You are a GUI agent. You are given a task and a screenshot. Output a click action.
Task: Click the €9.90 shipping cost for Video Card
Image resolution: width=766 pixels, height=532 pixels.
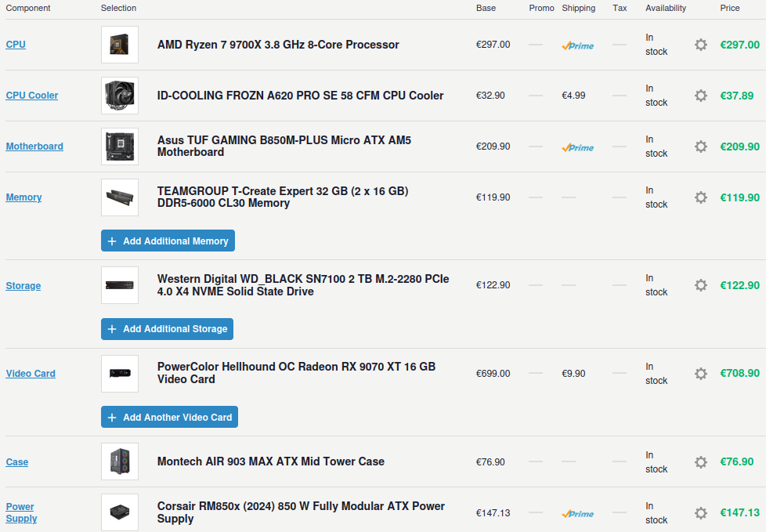click(x=573, y=373)
